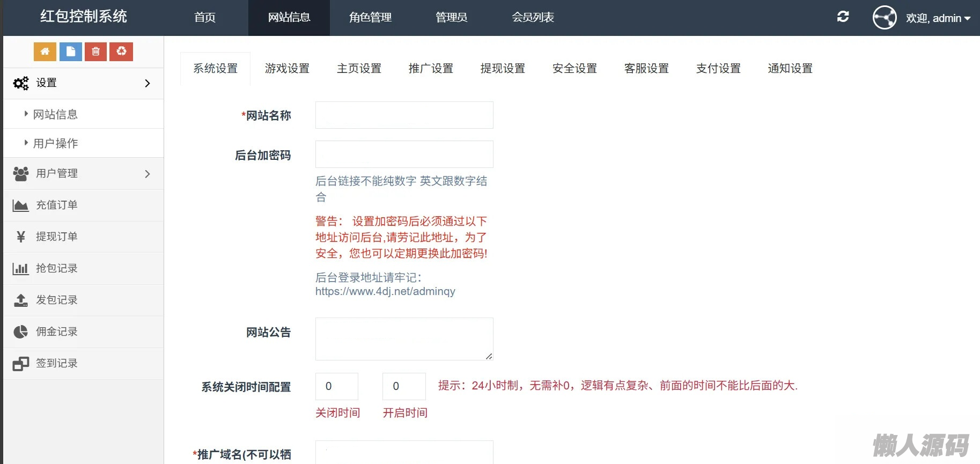Switch to the 游戏设置 tab

click(x=287, y=69)
